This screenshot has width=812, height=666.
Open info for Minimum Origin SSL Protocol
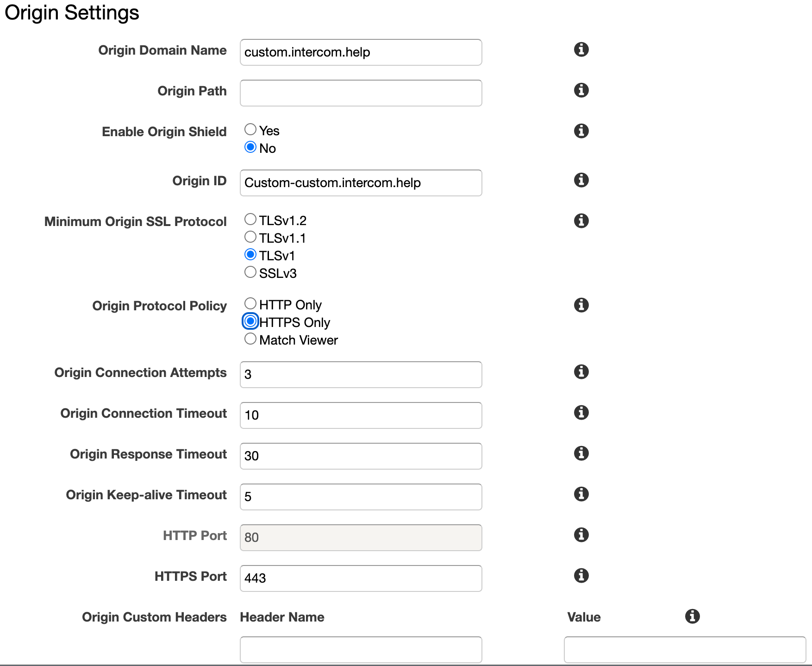581,220
